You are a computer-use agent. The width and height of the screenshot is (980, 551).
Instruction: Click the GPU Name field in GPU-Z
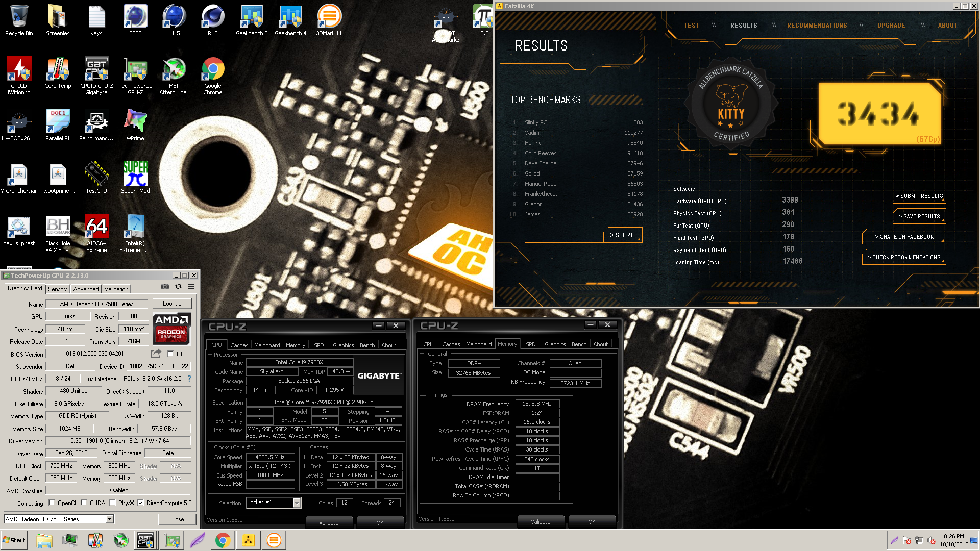click(x=96, y=304)
